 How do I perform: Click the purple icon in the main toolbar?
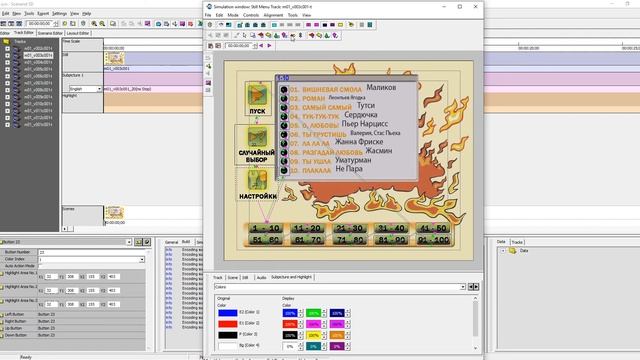182,24
